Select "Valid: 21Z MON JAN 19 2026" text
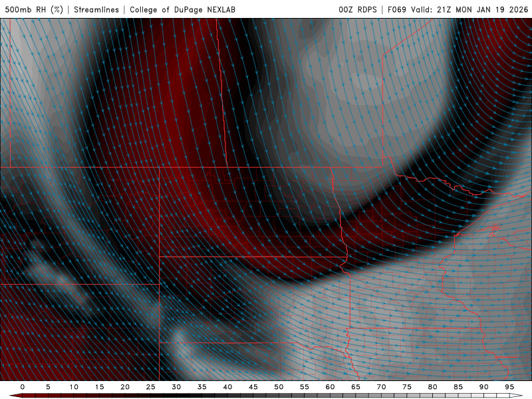 point(469,9)
